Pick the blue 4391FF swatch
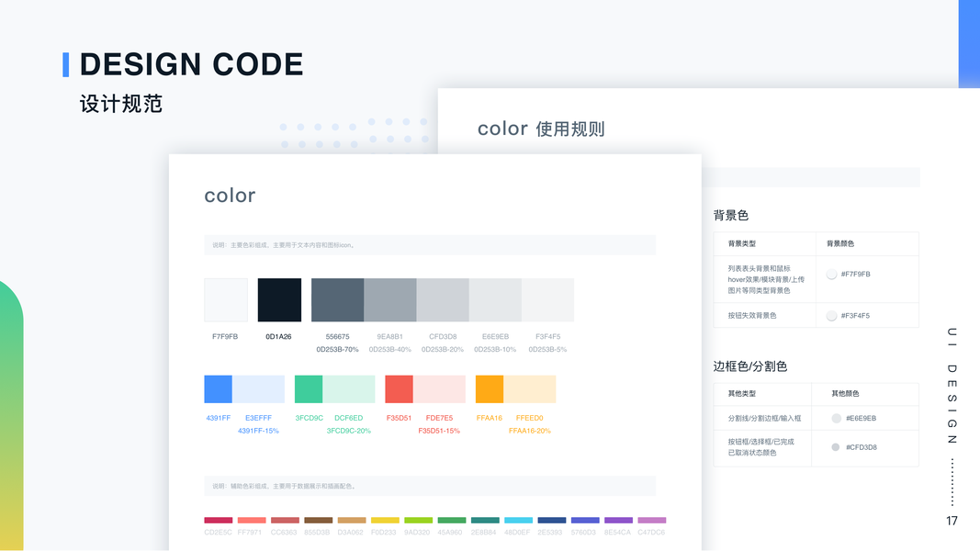 (x=218, y=389)
